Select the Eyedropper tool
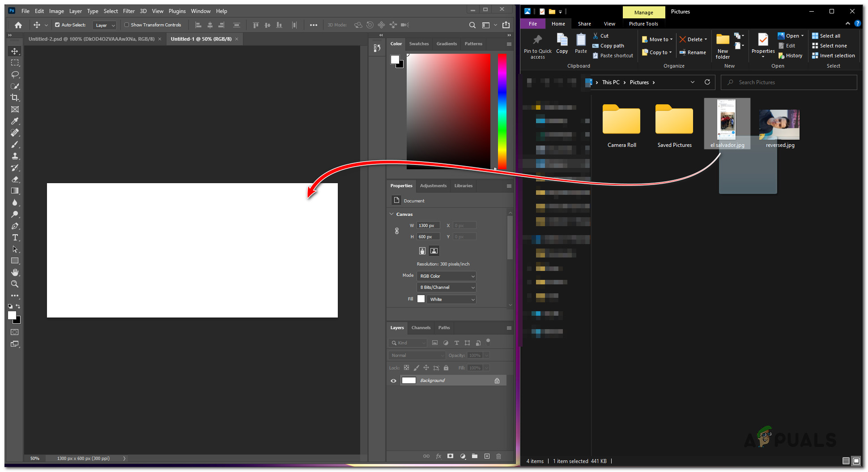This screenshot has width=868, height=472. pos(15,121)
